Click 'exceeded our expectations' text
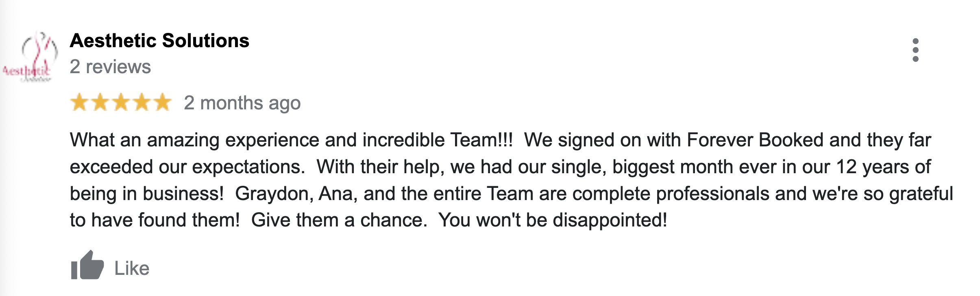Viewport: 980px width, 296px height. coord(187,167)
